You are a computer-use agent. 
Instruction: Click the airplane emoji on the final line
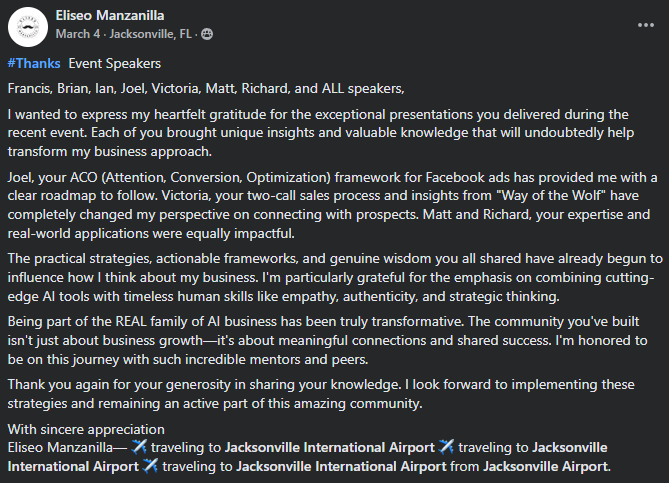[150, 466]
